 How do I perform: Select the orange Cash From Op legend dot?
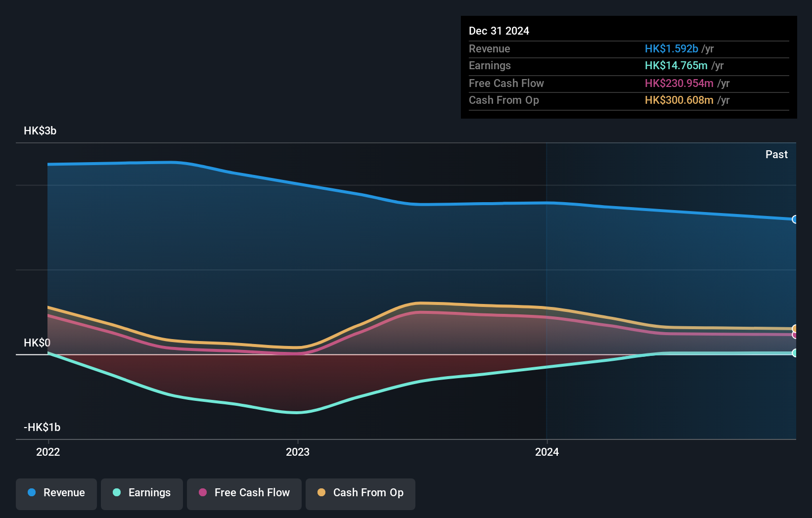coord(321,493)
